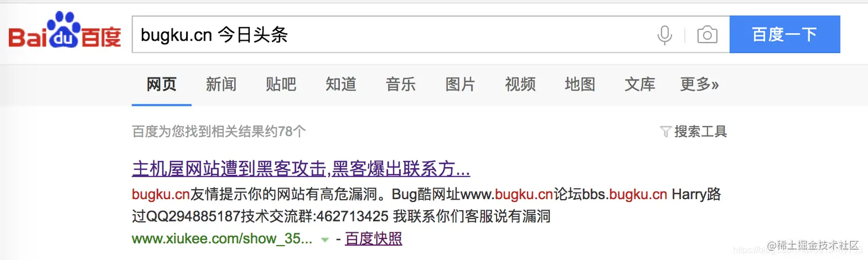
Task: Open the 主机屋网站遭到黑客攻击 result link
Action: 301,169
